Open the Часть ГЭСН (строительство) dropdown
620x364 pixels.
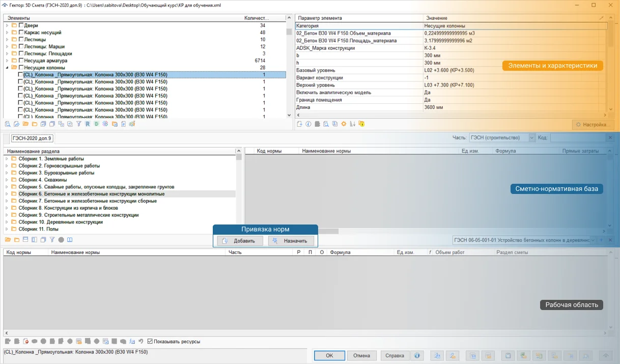point(532,138)
